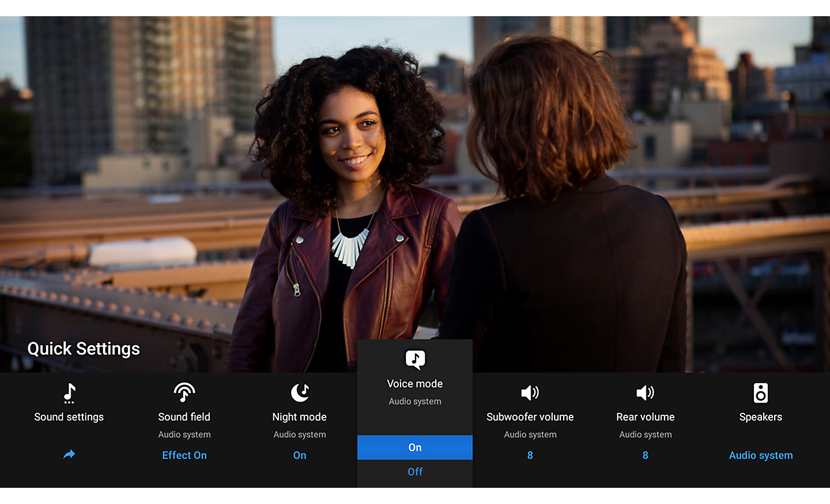
Task: Click the Speakers box icon
Action: [760, 393]
